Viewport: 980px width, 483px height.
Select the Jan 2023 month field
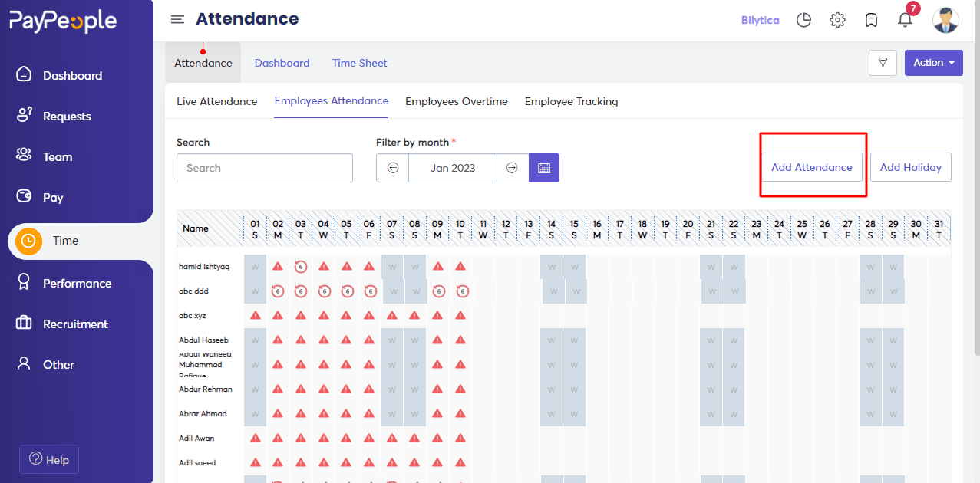coord(453,168)
